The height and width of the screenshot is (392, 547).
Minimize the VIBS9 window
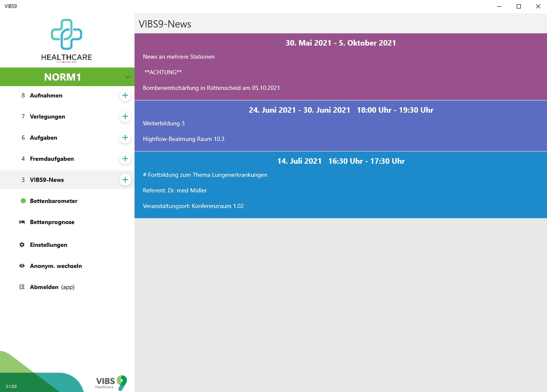(x=499, y=6)
